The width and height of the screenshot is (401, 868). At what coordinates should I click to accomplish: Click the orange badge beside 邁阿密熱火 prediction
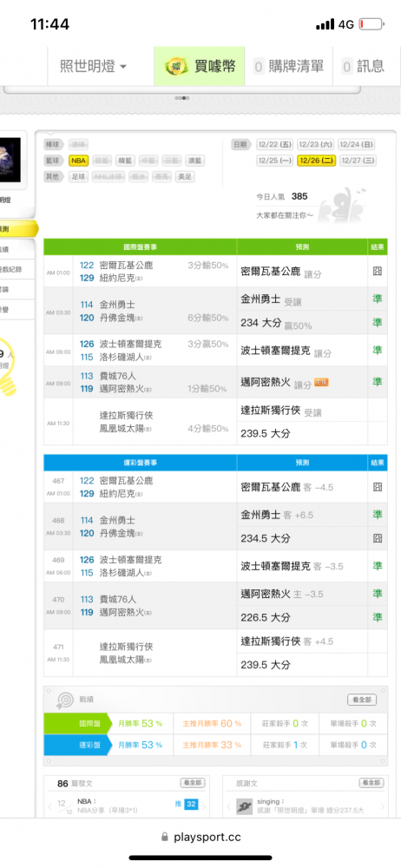321,382
